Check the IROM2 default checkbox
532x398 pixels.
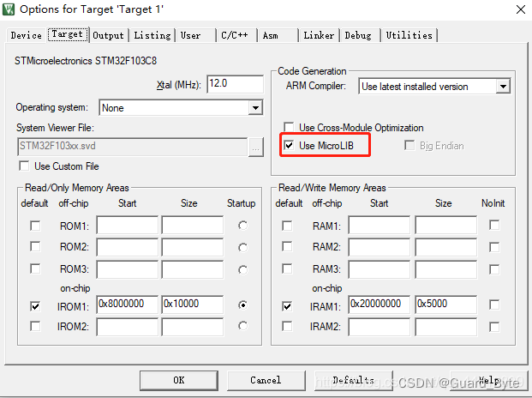(35, 326)
